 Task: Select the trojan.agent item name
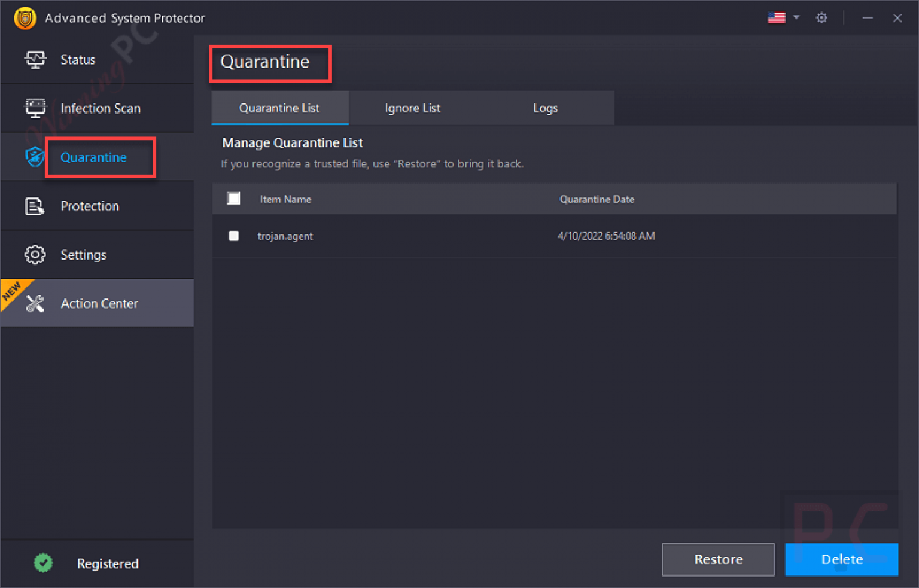click(x=285, y=236)
